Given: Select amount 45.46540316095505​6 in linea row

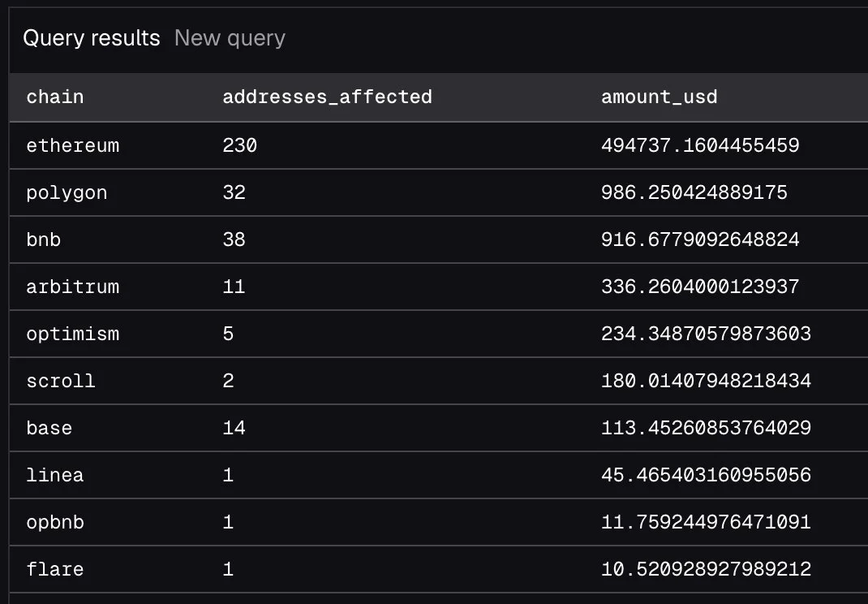Looking at the screenshot, I should click(706, 475).
